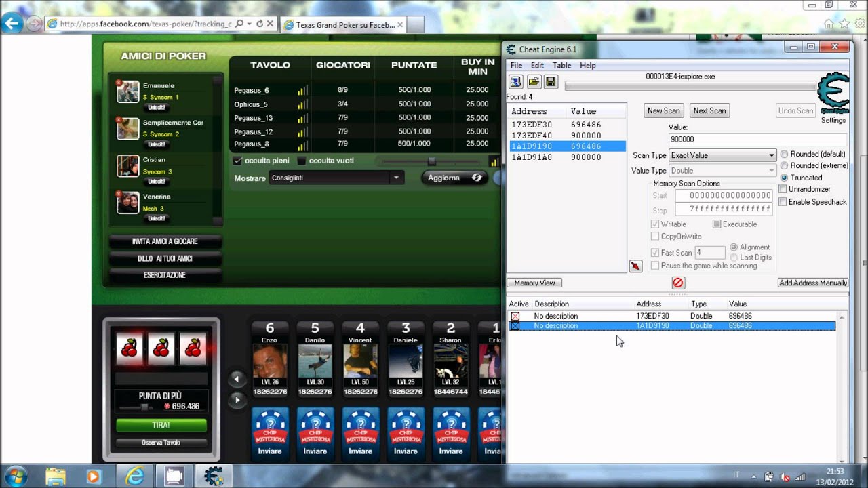
Task: Switch to Texas Grand Poker browser tab
Action: point(343,25)
